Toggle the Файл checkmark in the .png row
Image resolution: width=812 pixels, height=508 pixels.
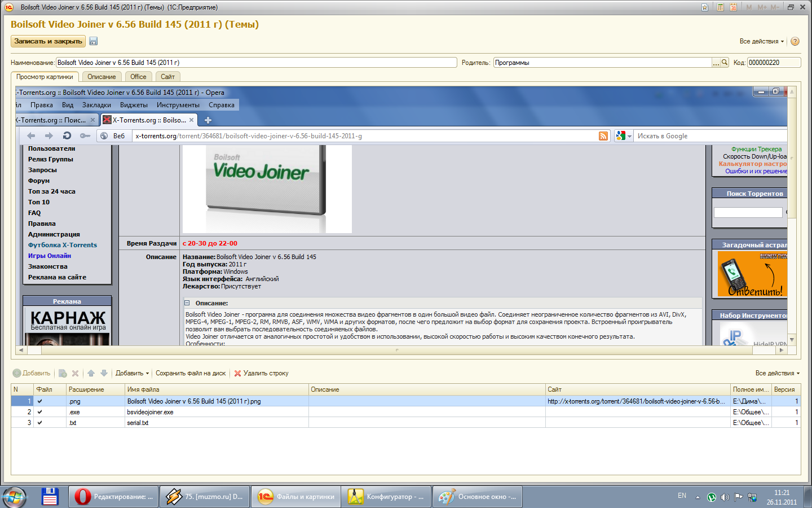pos(39,401)
